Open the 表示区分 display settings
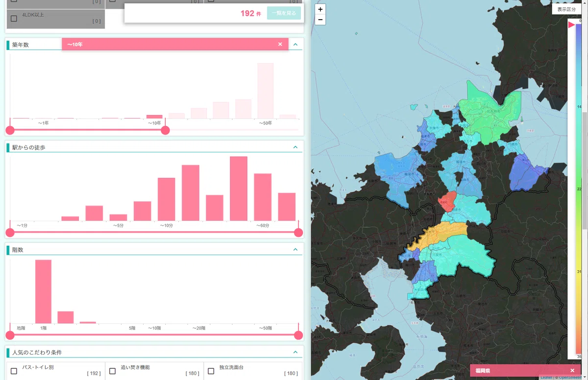588x380 pixels. [566, 9]
